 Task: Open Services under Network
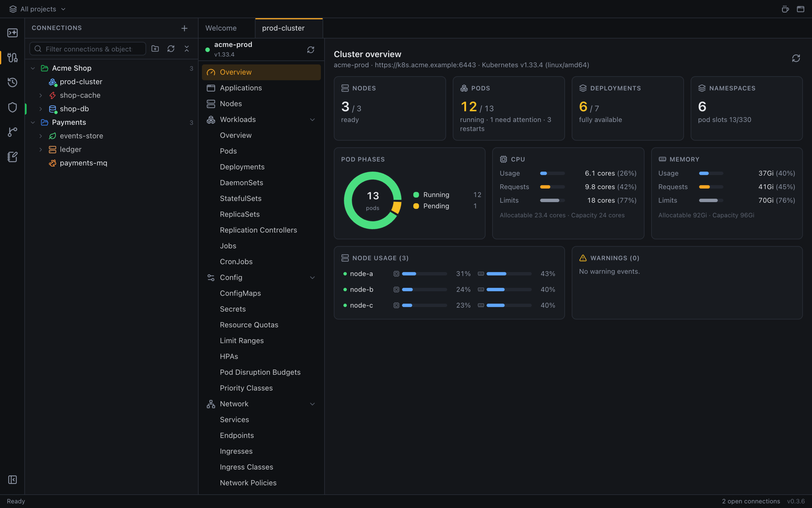click(261, 420)
